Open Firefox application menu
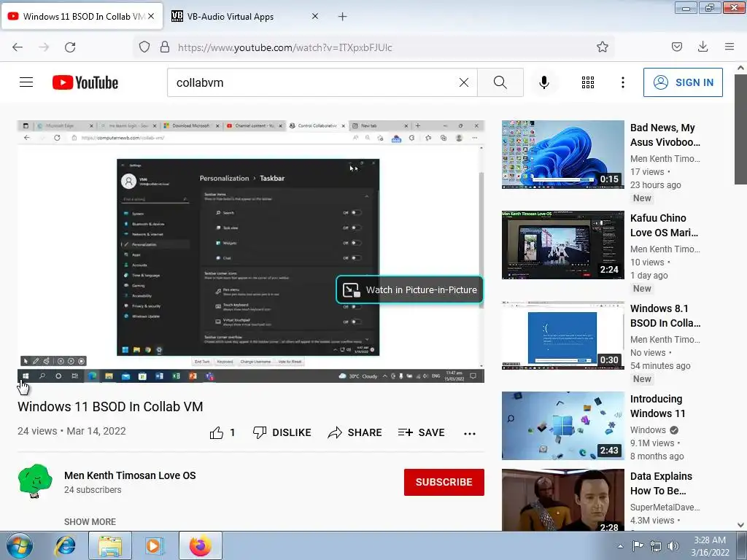Image resolution: width=747 pixels, height=560 pixels. click(x=729, y=47)
